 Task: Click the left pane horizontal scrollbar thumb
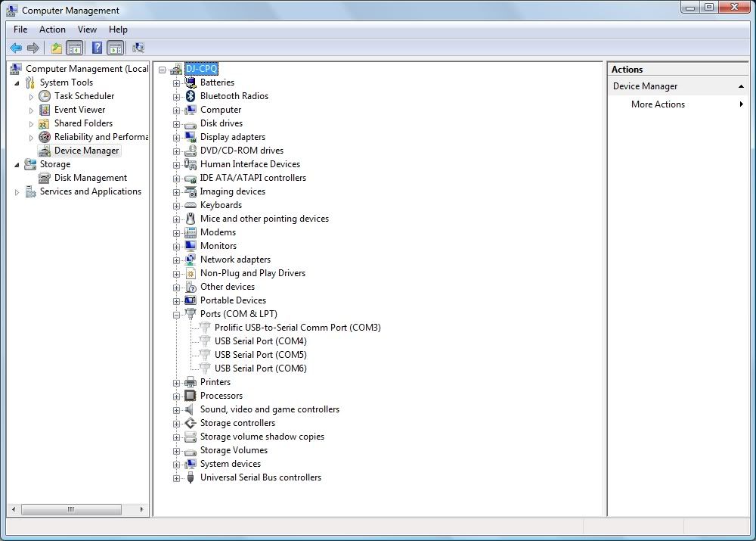click(71, 510)
